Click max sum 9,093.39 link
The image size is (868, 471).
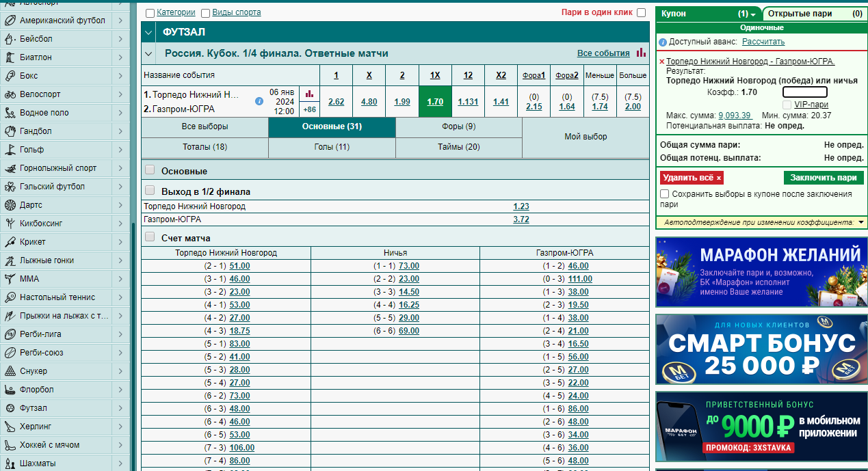pyautogui.click(x=735, y=116)
